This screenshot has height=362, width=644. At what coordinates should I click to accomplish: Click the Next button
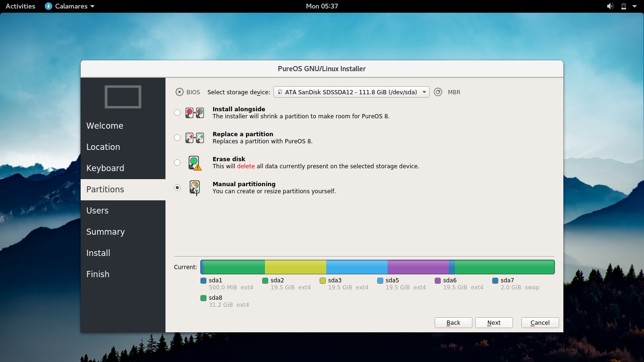click(494, 322)
